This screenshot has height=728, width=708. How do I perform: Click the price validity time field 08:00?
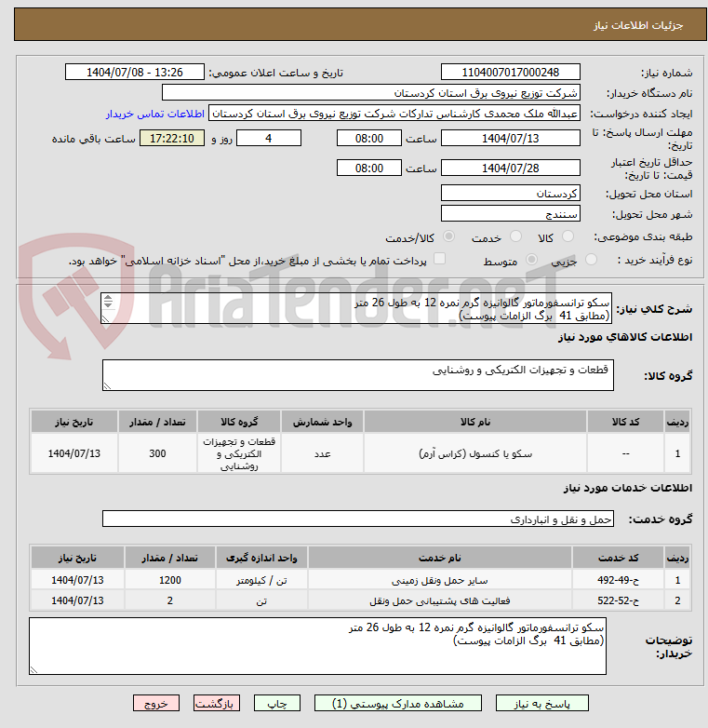[x=368, y=169]
